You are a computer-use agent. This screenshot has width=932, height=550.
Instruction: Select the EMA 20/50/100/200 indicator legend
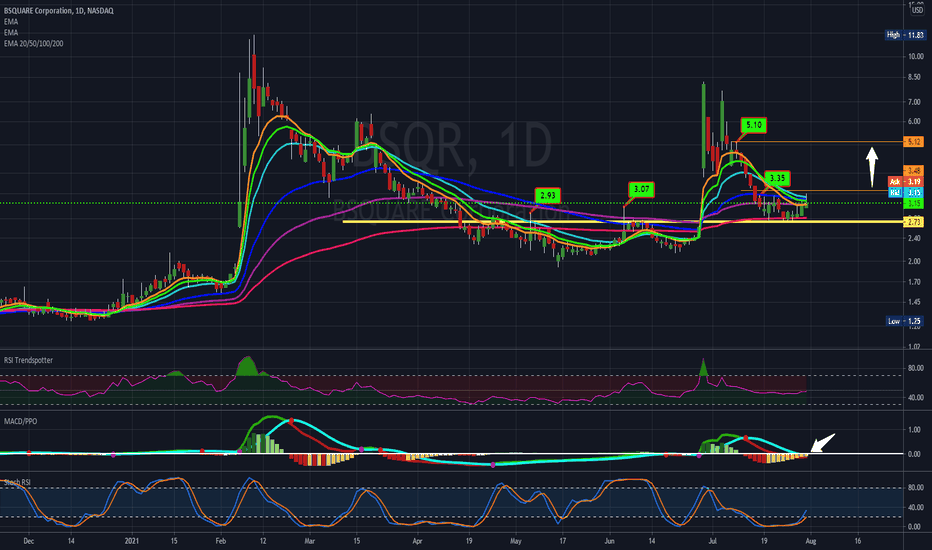tap(33, 43)
